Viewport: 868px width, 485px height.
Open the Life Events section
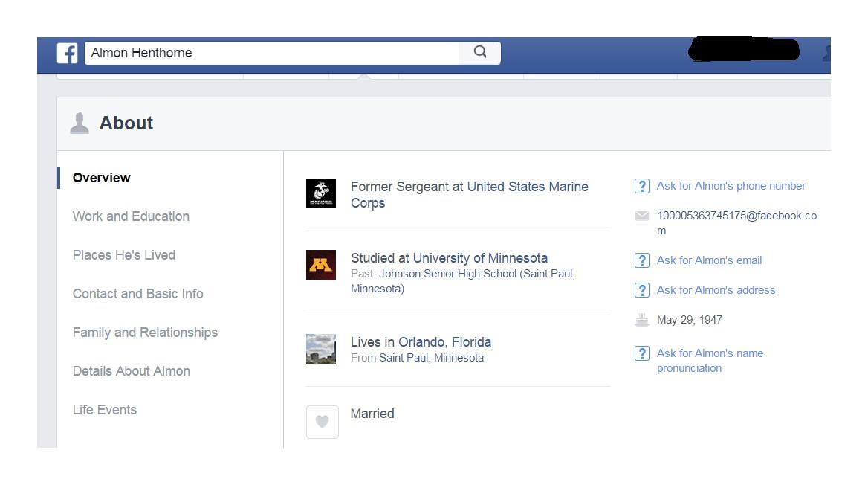[x=105, y=410]
